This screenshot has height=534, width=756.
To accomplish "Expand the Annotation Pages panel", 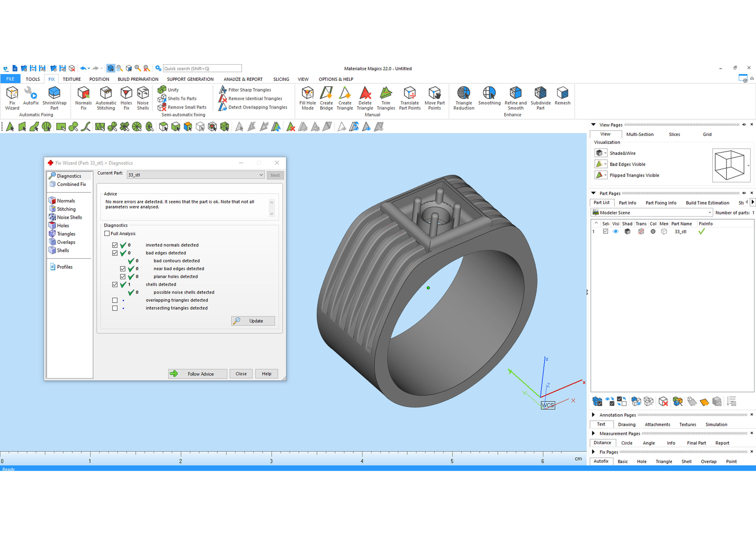I will point(593,415).
